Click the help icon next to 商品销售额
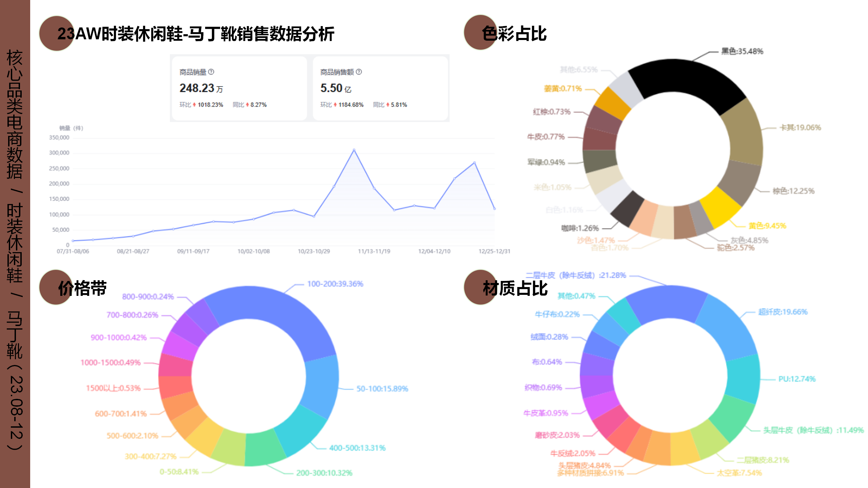This screenshot has width=868, height=488. point(359,72)
